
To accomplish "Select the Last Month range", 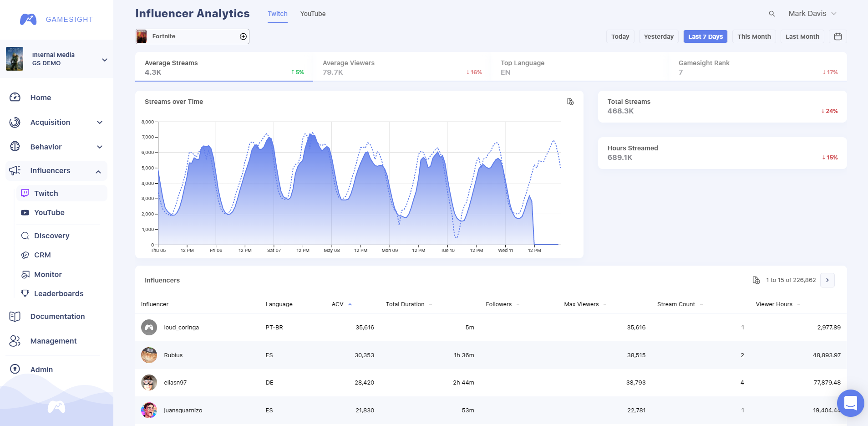I will pyautogui.click(x=802, y=36).
